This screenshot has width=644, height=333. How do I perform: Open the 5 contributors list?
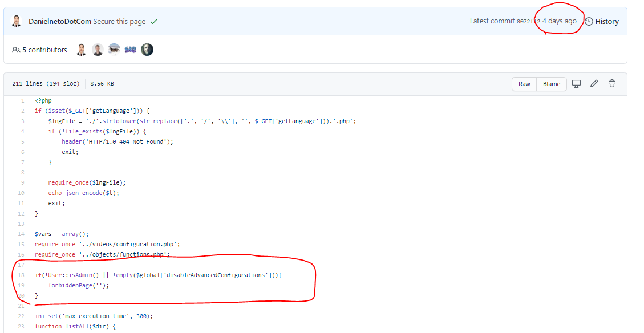point(39,50)
